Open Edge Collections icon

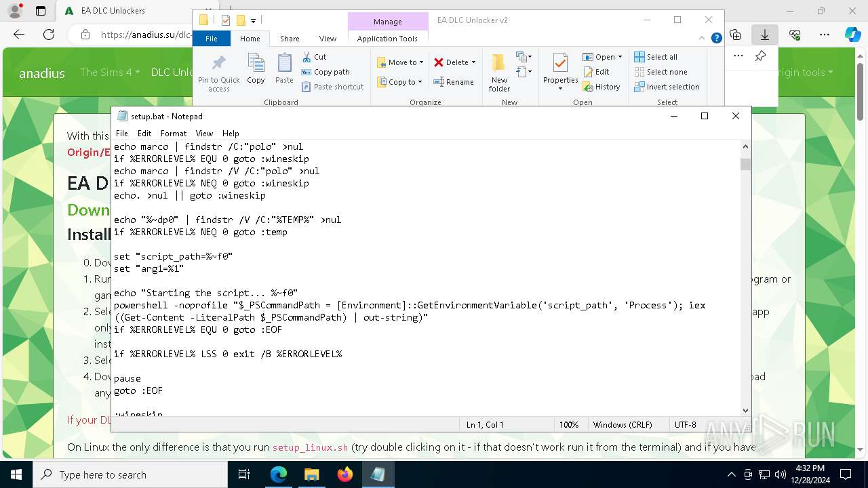tap(735, 35)
